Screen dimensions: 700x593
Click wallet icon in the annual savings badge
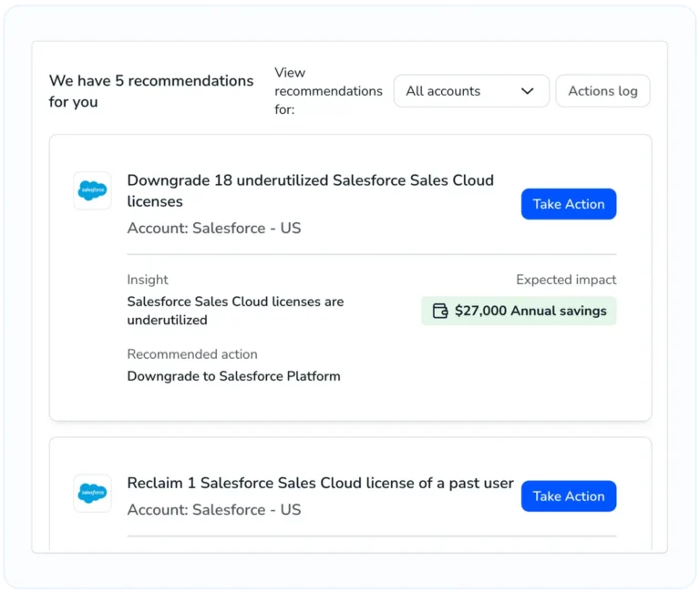coord(440,311)
